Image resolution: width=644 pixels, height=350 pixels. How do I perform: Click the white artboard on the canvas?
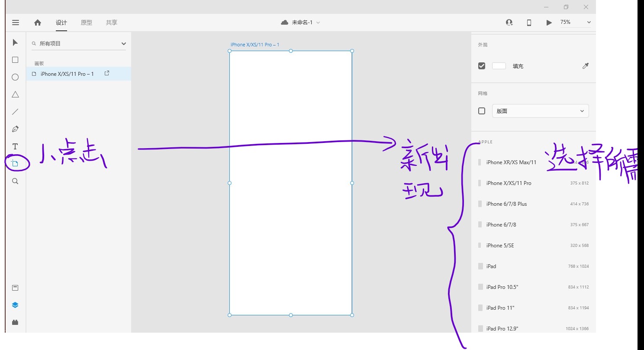291,183
